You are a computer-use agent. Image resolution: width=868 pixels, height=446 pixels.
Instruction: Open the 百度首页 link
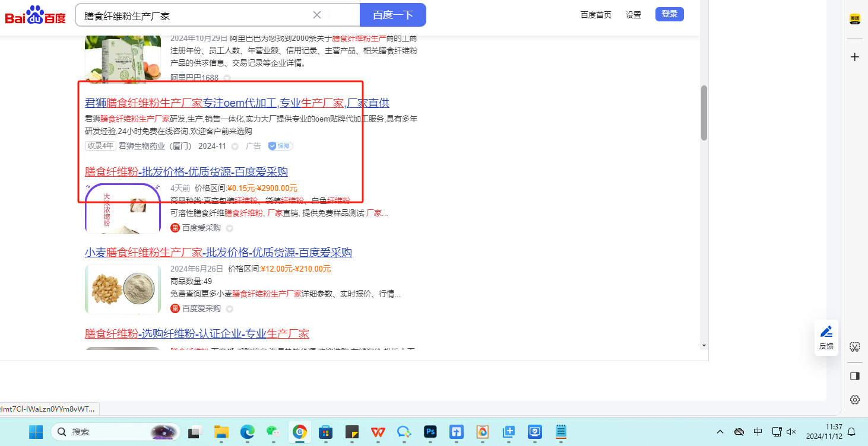point(595,15)
